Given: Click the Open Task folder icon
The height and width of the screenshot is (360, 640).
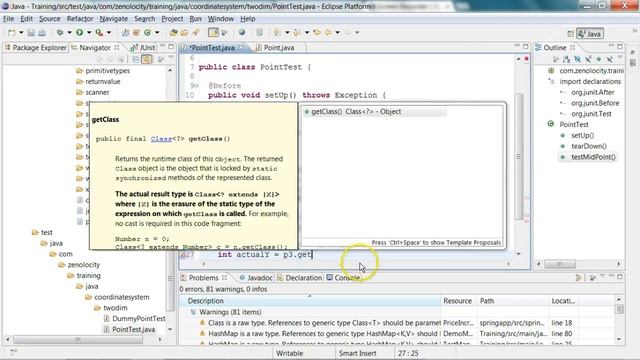Looking at the screenshot, I should point(184,33).
